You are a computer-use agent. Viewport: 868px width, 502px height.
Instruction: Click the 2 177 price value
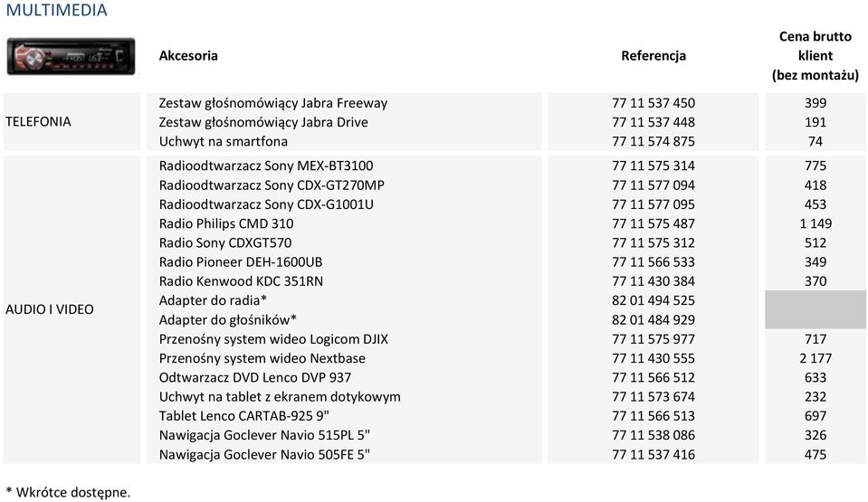(816, 359)
